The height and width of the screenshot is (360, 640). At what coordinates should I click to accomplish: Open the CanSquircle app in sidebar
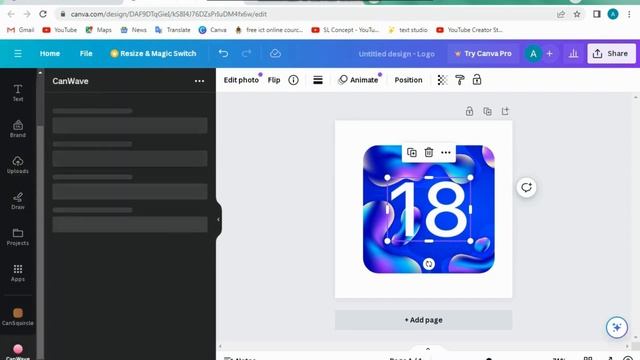pos(18,317)
